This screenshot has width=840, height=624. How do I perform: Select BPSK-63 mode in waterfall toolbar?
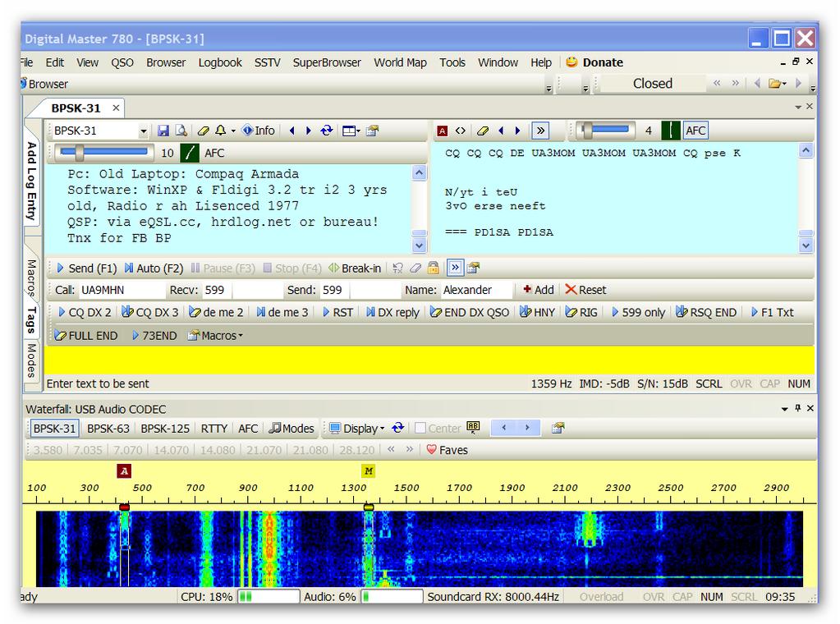point(108,429)
